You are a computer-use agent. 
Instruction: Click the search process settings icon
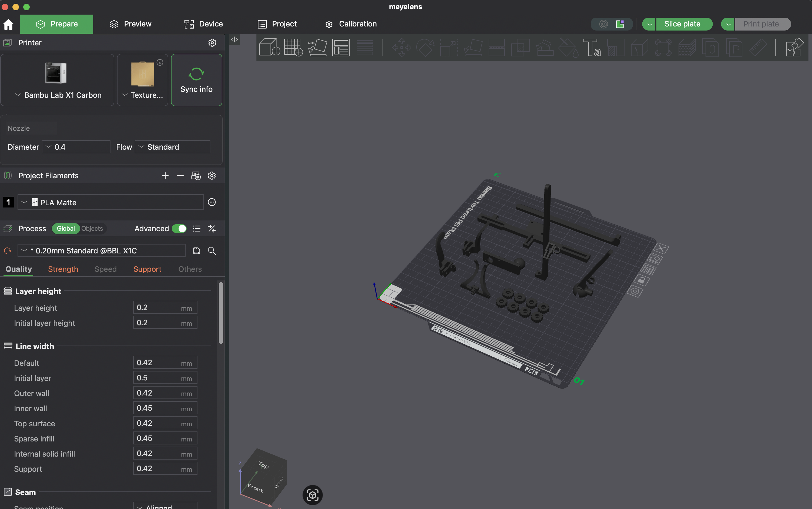[x=212, y=251]
